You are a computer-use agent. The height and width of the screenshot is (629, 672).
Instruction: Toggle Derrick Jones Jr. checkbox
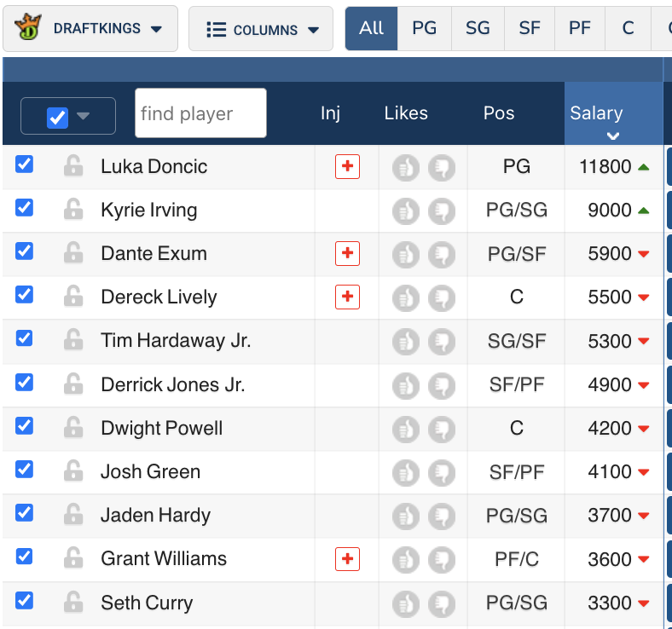(25, 382)
